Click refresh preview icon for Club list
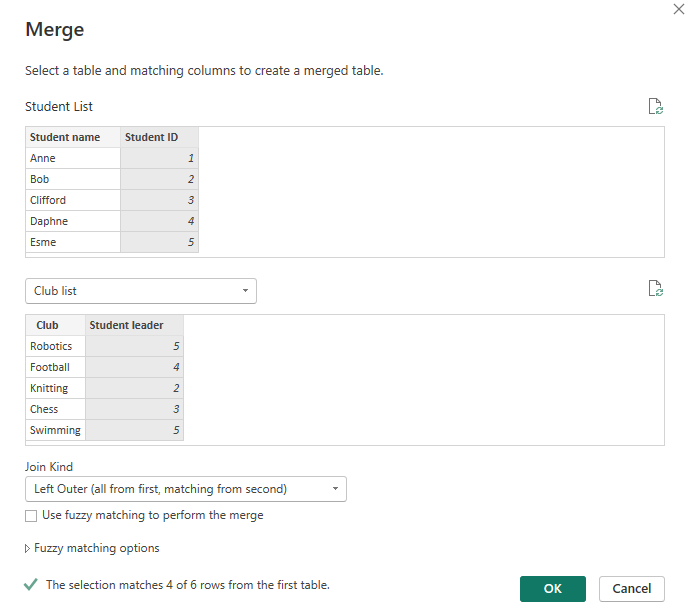 [x=656, y=289]
